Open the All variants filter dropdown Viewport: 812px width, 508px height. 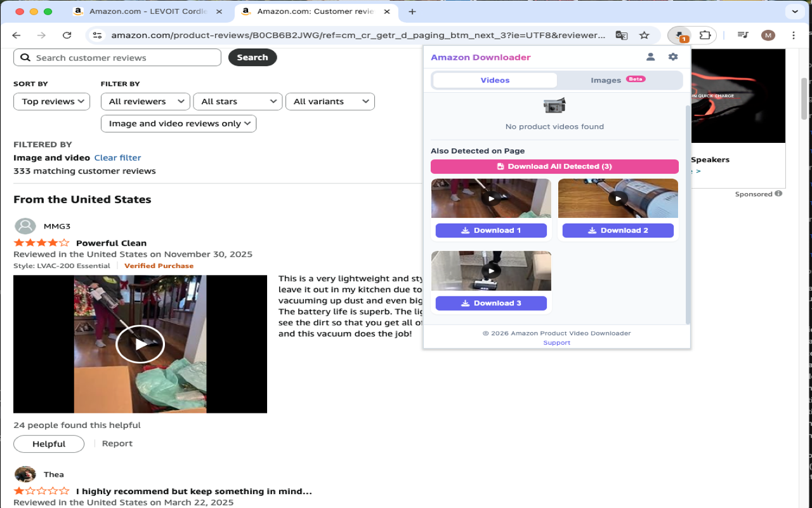pyautogui.click(x=330, y=102)
